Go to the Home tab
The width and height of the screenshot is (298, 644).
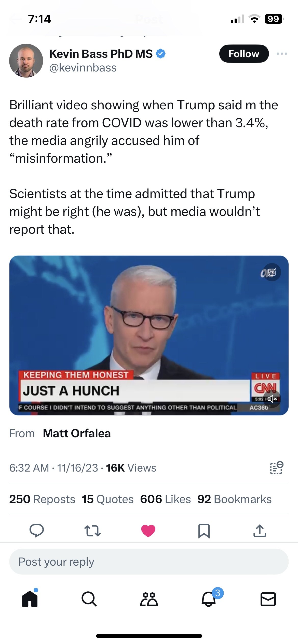[30, 599]
